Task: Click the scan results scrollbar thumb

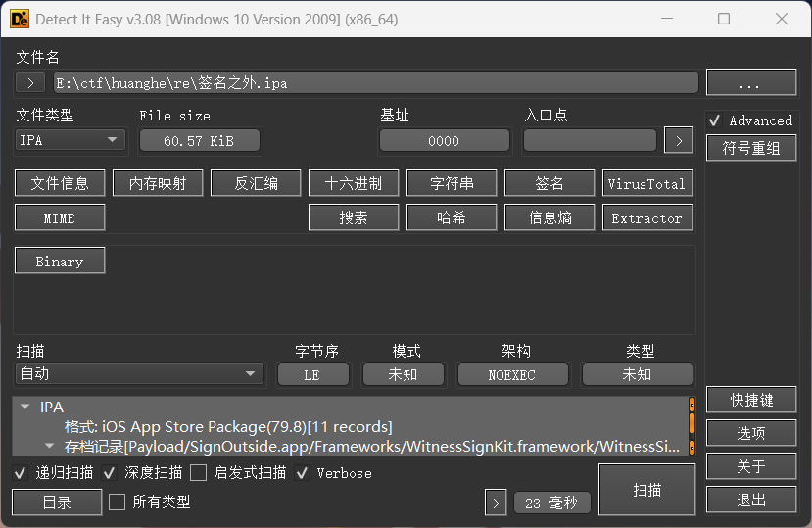Action: pyautogui.click(x=692, y=423)
